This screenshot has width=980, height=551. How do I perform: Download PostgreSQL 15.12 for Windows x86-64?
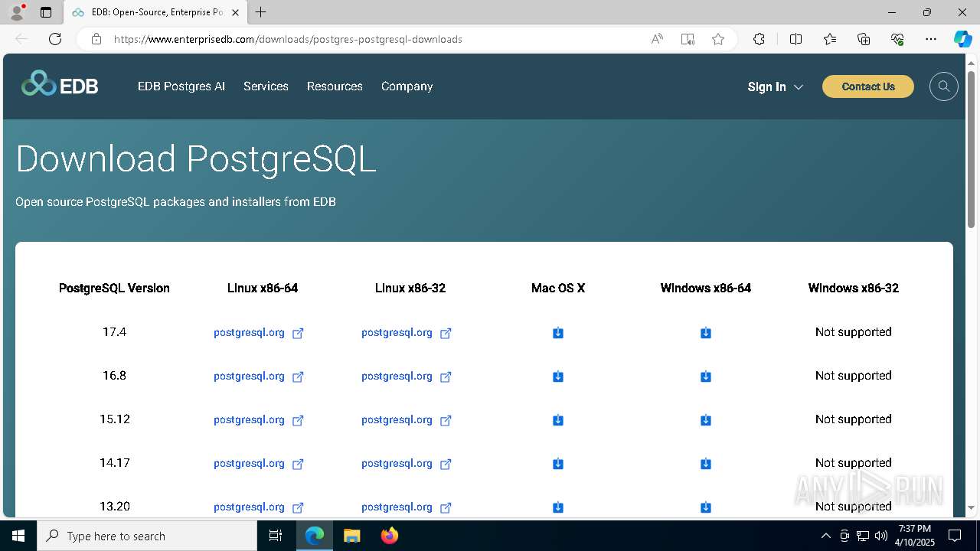pos(706,420)
